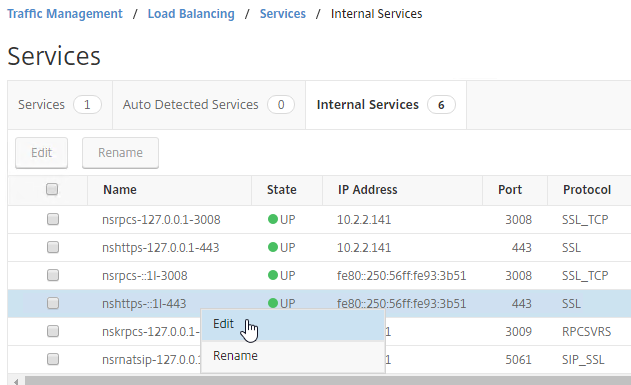
Task: Toggle checkbox beside nsrnatsip service
Action: tap(53, 359)
